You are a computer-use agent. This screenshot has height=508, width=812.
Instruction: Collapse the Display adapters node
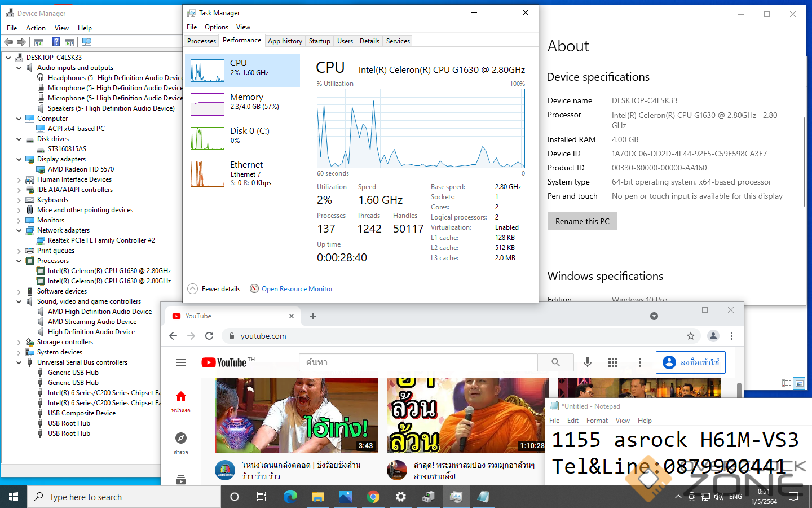(x=19, y=160)
